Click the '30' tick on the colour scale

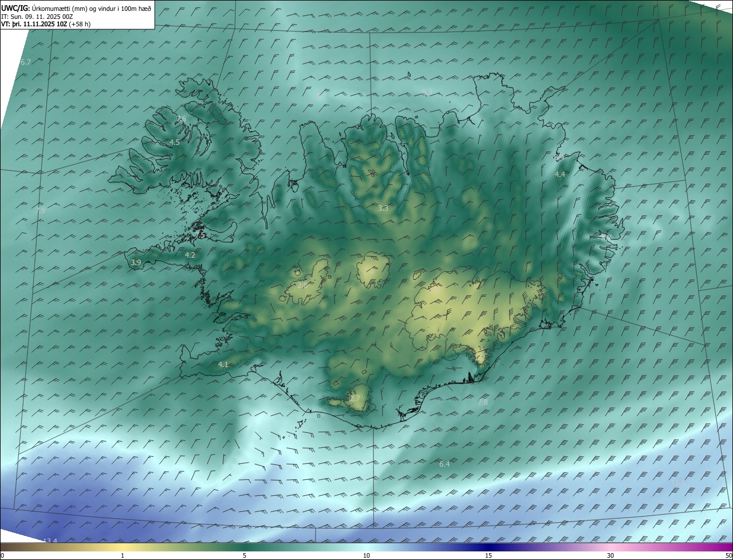coord(610,555)
